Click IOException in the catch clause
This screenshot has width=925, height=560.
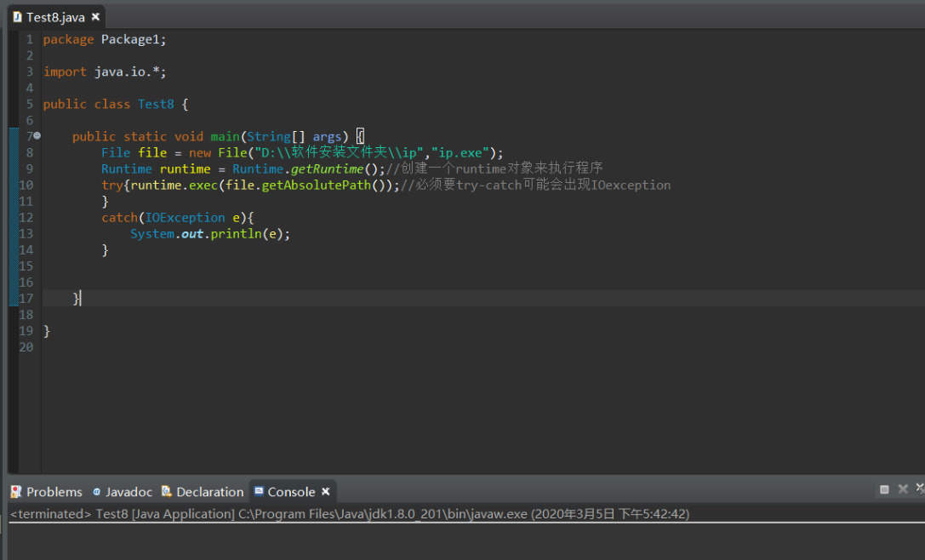[x=185, y=218]
